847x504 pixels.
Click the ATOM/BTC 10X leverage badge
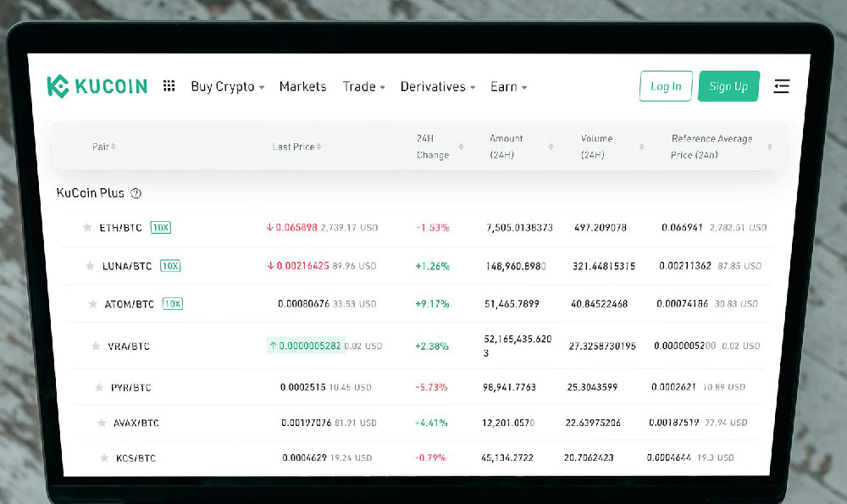173,303
